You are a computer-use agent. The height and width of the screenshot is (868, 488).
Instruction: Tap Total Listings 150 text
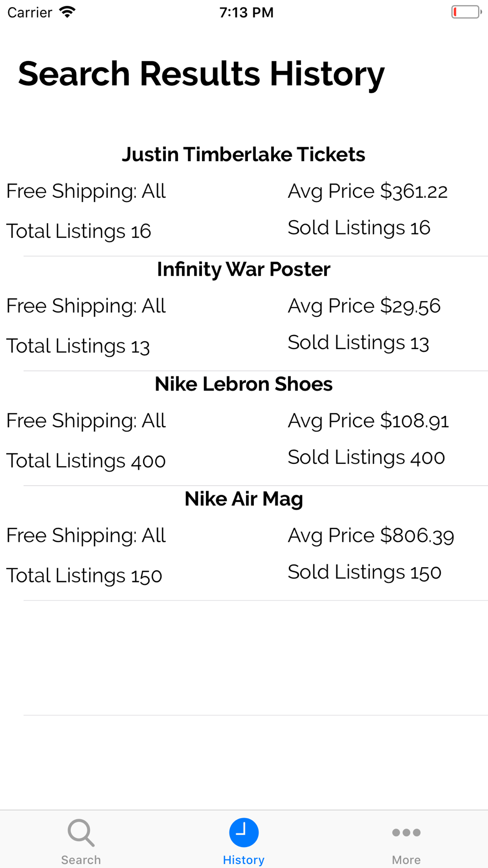coord(84,576)
